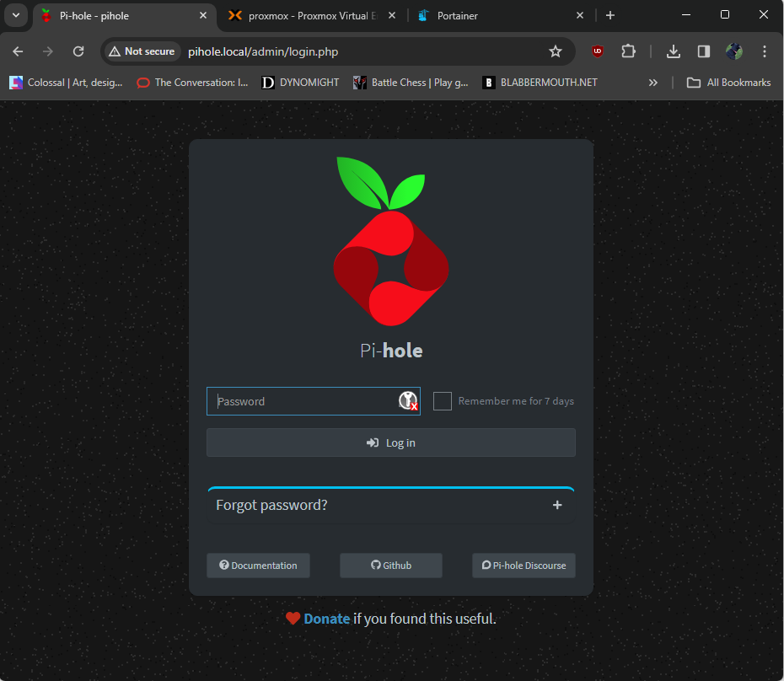Screen dimensions: 784x681
Task: Show more bookmarks with the chevron
Action: [653, 83]
